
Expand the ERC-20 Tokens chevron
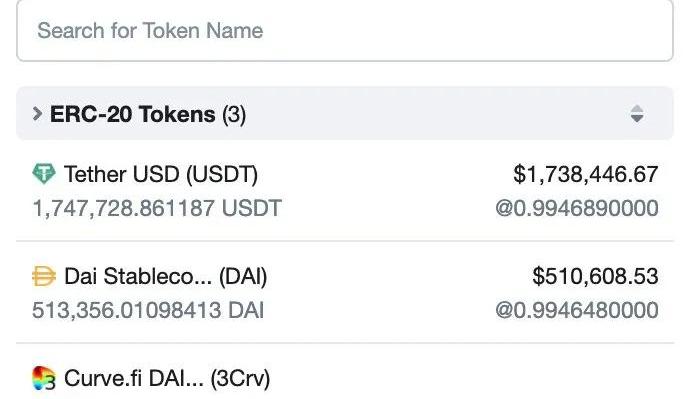coord(37,114)
